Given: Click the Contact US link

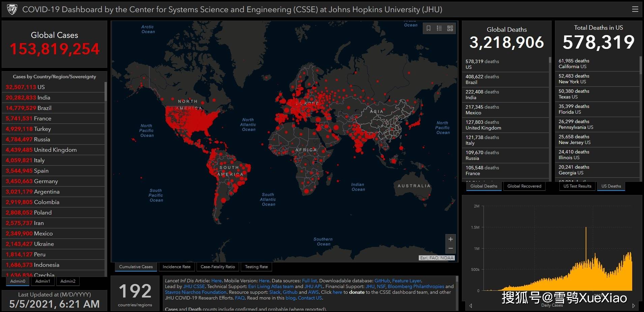Looking at the screenshot, I should [310, 298].
